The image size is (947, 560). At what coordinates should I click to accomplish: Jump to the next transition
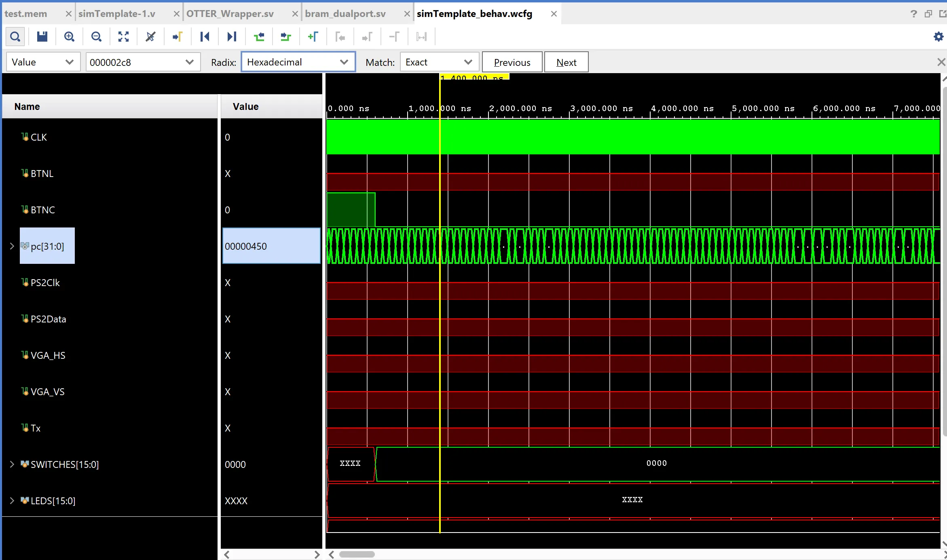pyautogui.click(x=286, y=37)
